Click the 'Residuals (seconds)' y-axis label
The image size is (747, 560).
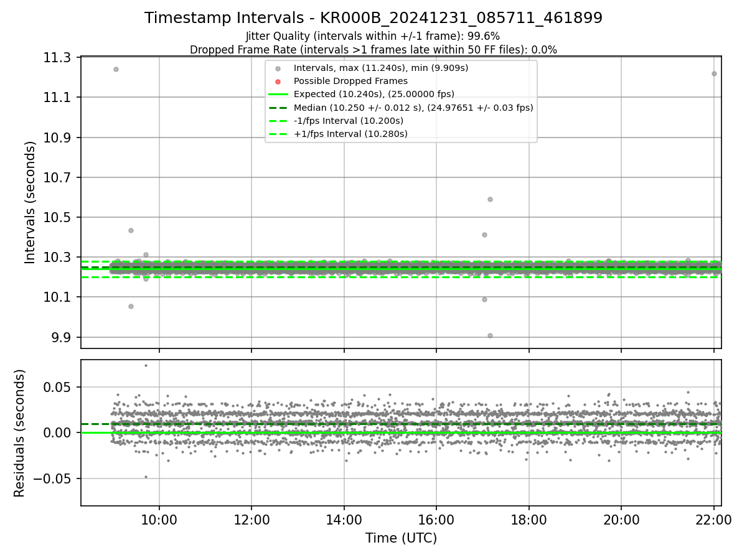click(20, 433)
